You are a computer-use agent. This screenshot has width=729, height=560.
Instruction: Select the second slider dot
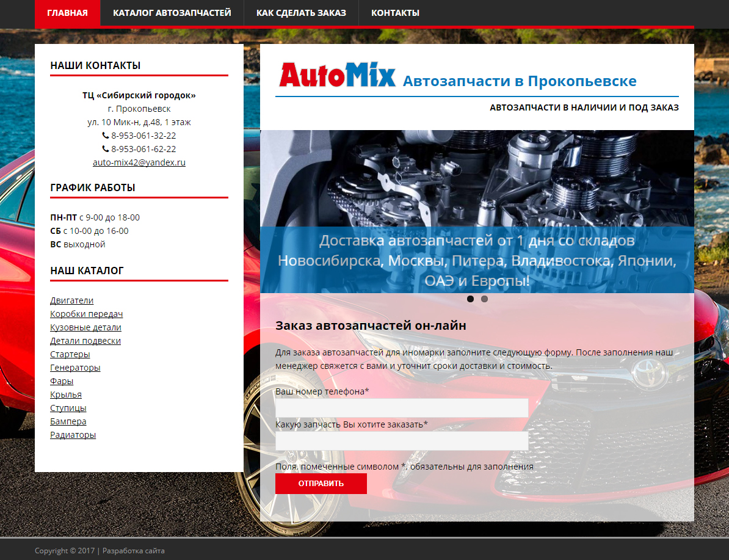[x=484, y=299]
